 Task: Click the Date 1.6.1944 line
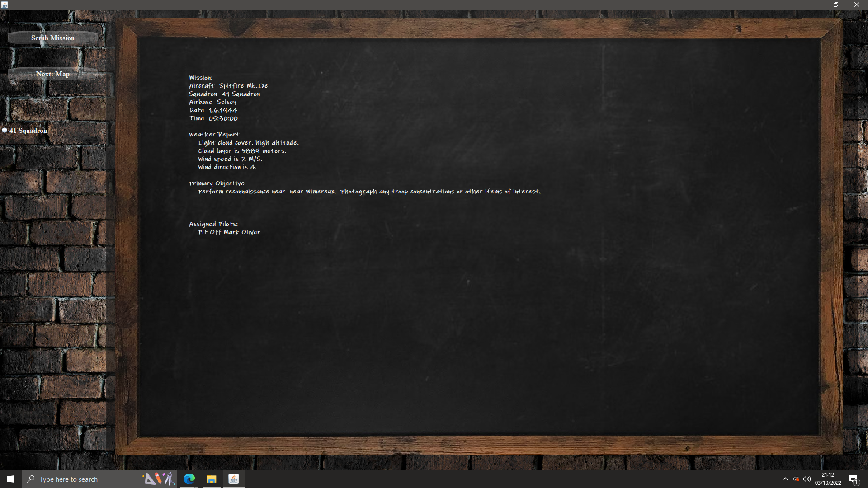pos(213,110)
